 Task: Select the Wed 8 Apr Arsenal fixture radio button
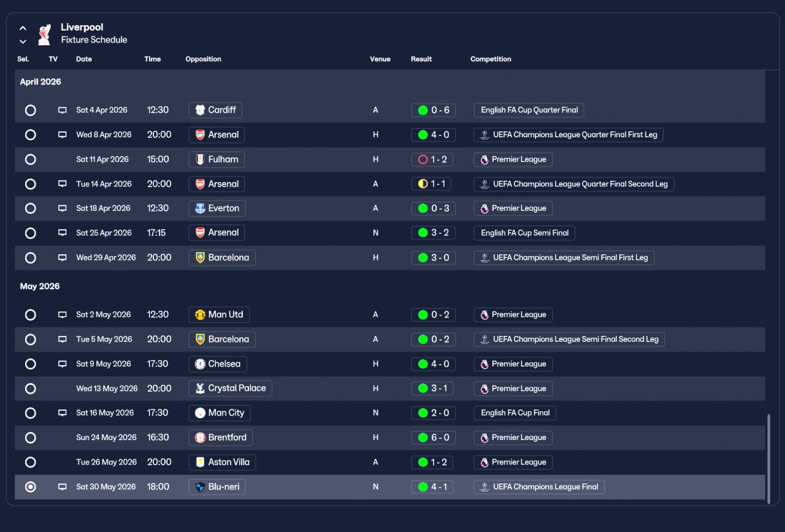point(30,135)
